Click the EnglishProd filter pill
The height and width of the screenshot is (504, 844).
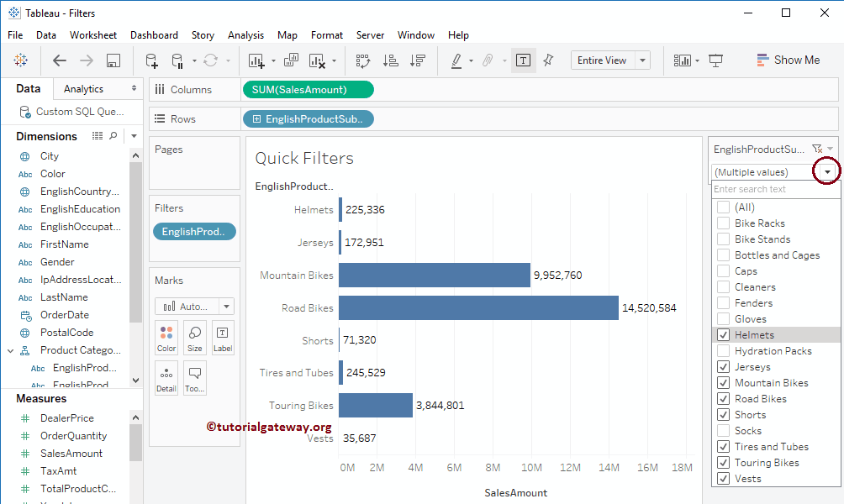tap(194, 231)
